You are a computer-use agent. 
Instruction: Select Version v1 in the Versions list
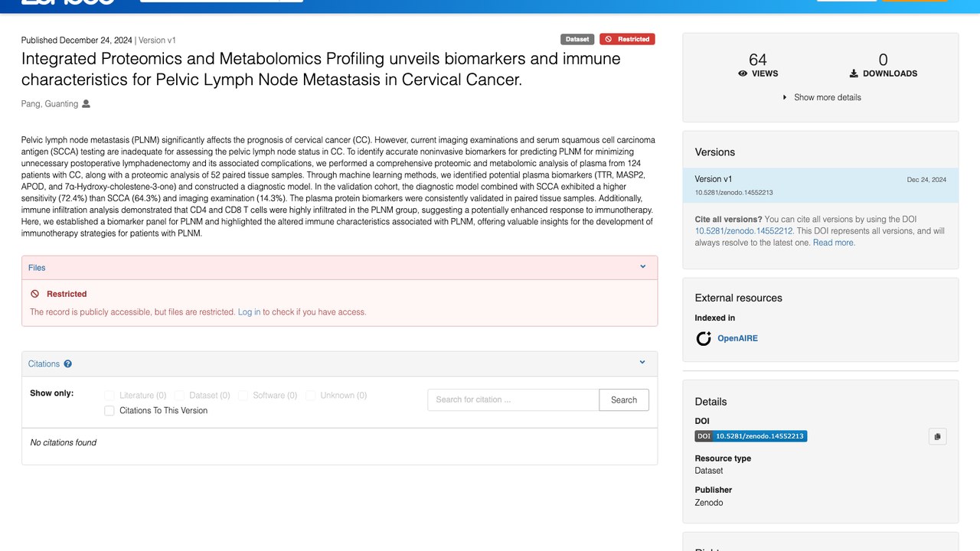820,185
